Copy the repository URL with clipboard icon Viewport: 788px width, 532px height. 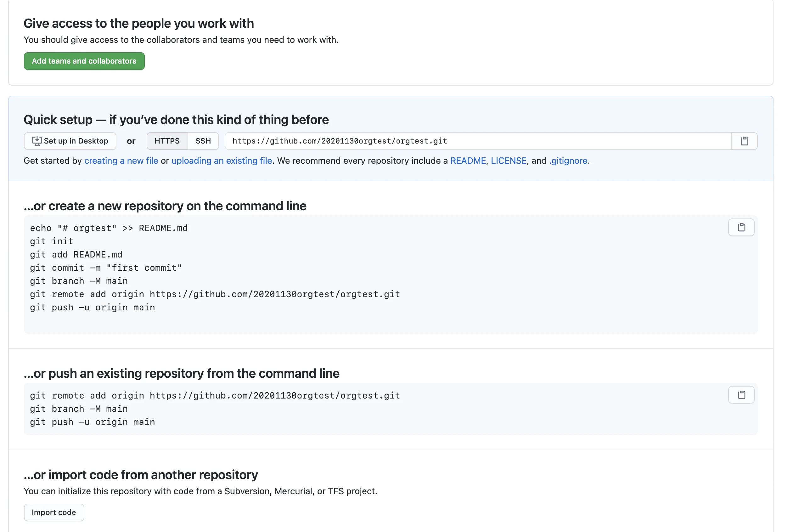(x=744, y=141)
